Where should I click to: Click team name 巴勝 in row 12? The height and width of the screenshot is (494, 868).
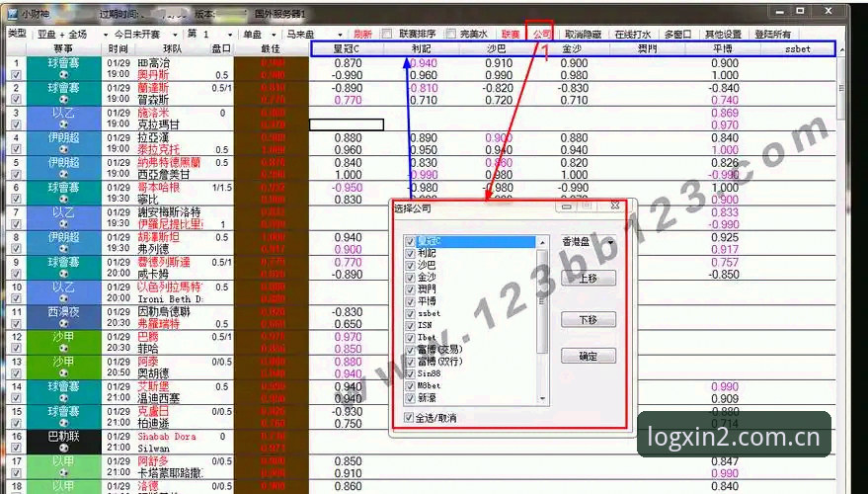(x=148, y=337)
